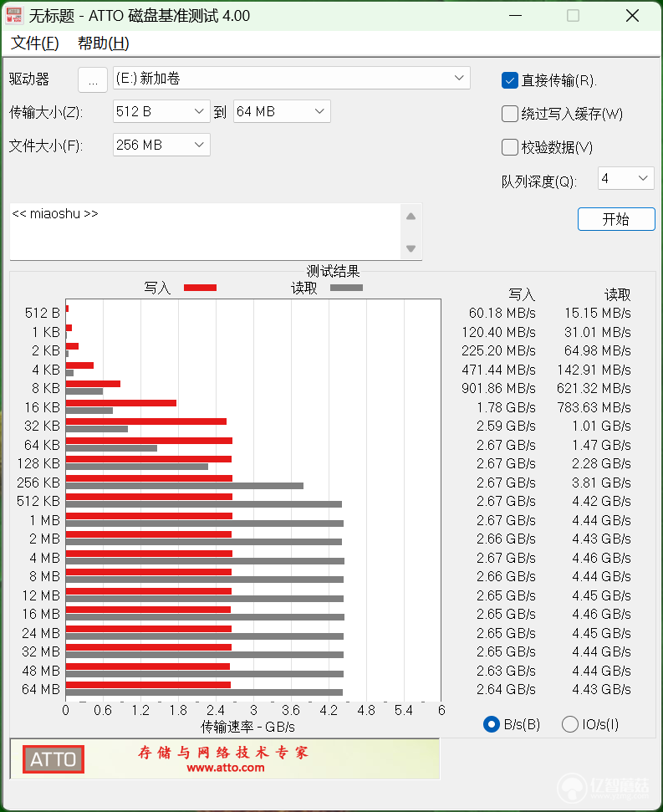The width and height of the screenshot is (663, 812).
Task: Click the gray 读取 legend swatch
Action: 346,288
